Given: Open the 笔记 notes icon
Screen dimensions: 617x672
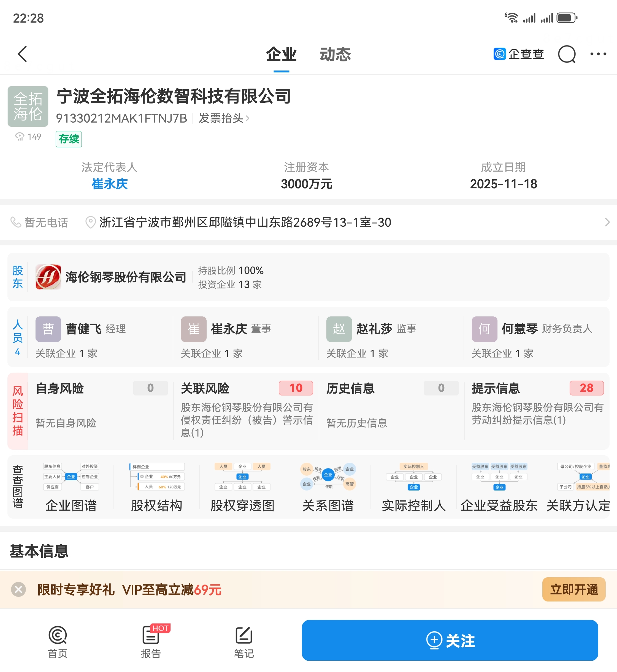Looking at the screenshot, I should pyautogui.click(x=244, y=641).
